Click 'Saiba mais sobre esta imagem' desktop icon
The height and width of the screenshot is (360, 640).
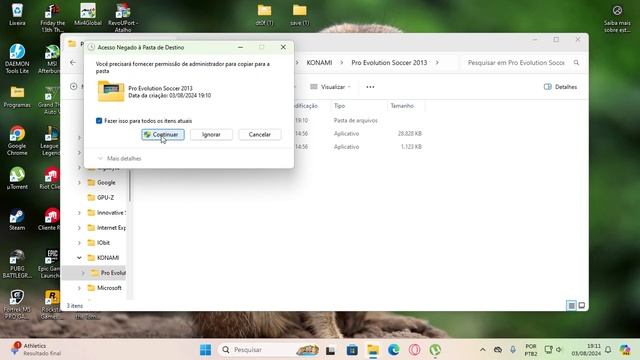tap(617, 19)
